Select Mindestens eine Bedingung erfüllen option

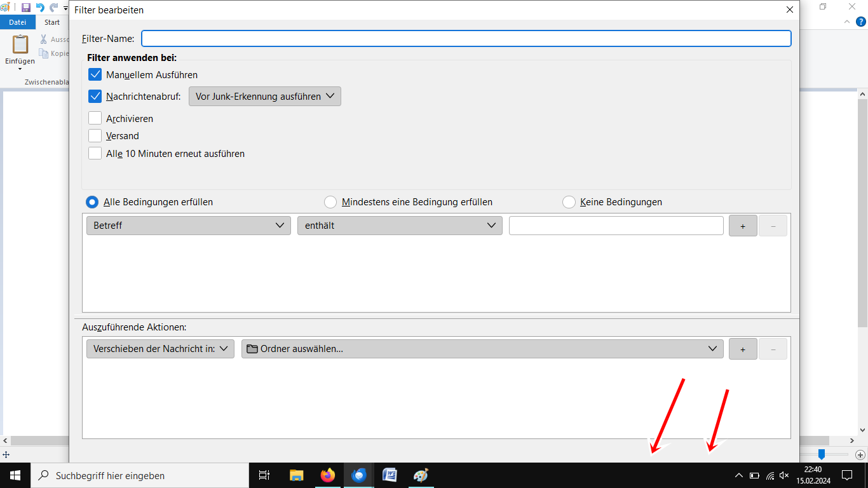click(330, 202)
